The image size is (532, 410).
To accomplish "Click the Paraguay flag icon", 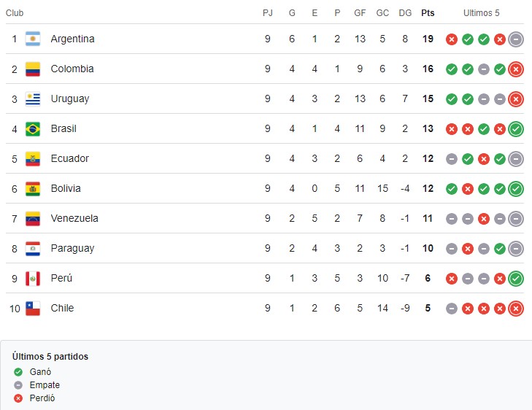I will [33, 248].
